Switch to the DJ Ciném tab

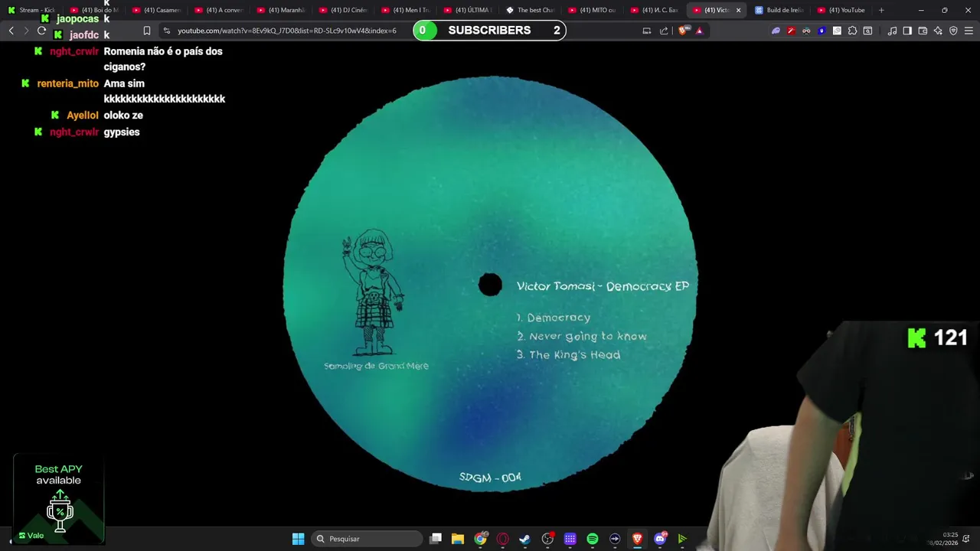click(342, 10)
